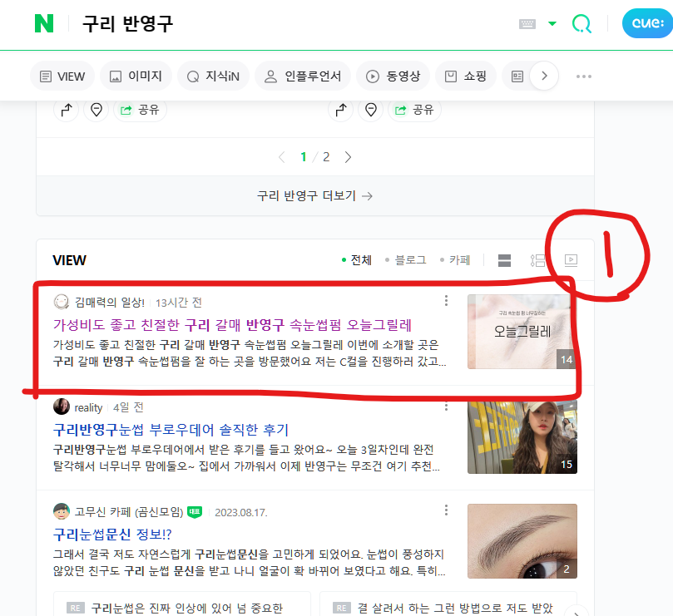
Task: Click directions arrow icon on right place card
Action: pos(341,110)
